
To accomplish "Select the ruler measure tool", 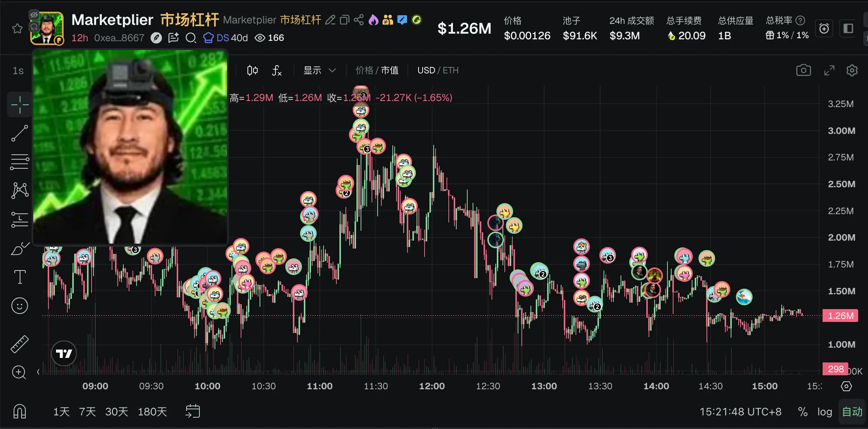I will click(20, 344).
